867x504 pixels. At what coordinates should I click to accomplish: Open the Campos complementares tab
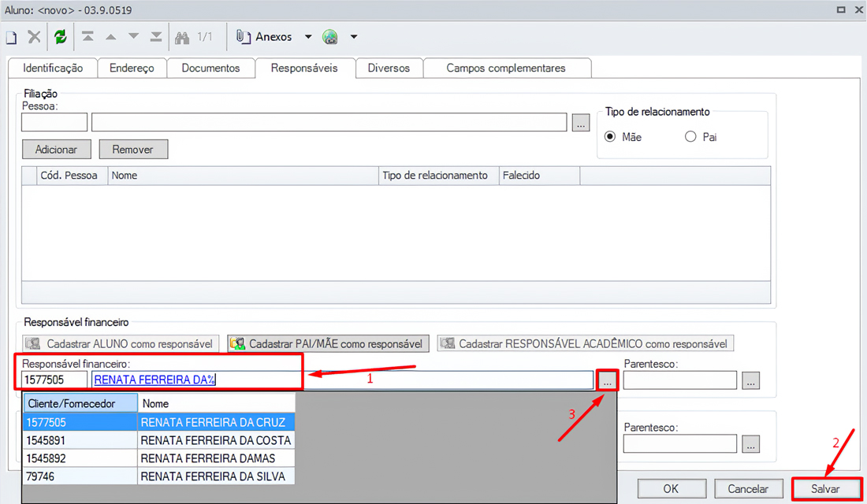506,69
